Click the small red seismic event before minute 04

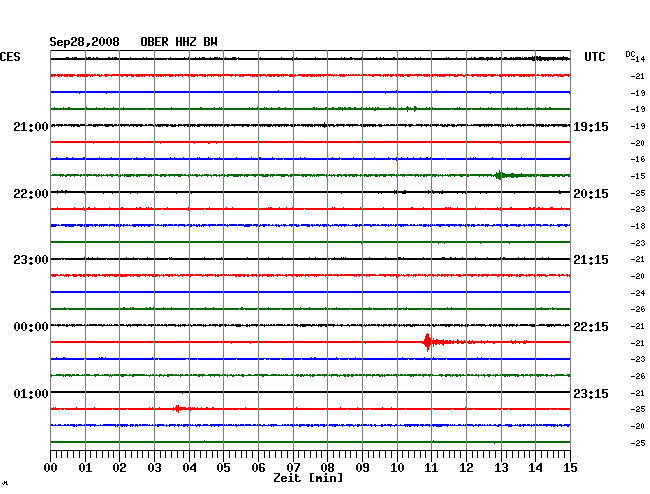click(178, 409)
